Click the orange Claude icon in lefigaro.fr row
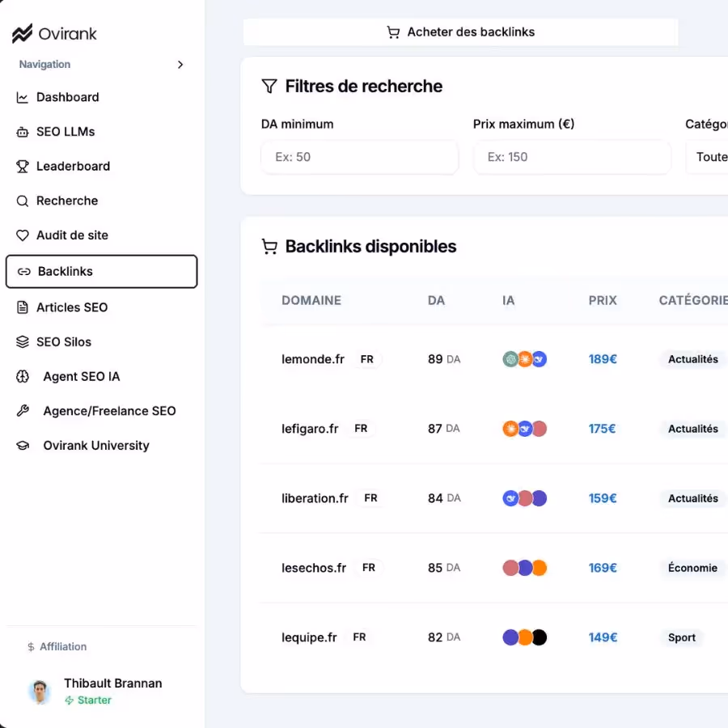Viewport: 728px width, 728px height. click(x=510, y=429)
